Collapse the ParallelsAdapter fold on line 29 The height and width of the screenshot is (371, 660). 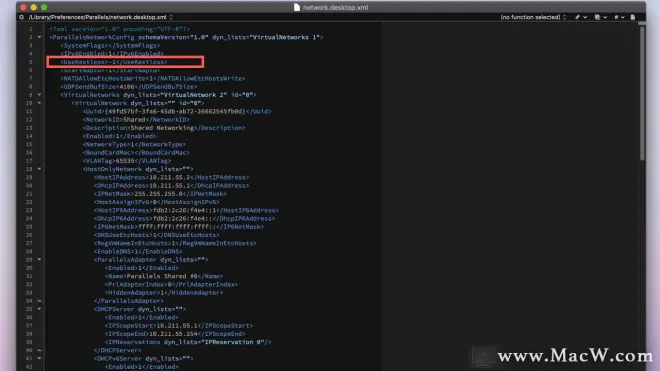click(39, 259)
